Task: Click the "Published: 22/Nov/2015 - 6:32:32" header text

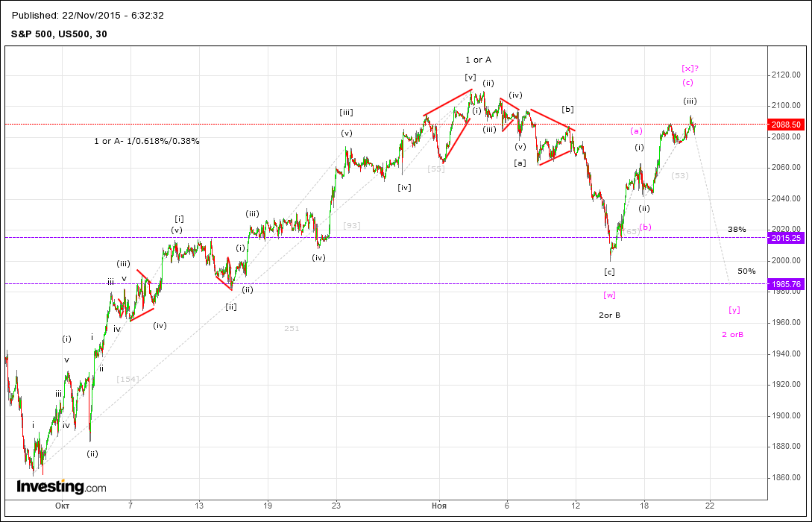Action: pos(87,16)
